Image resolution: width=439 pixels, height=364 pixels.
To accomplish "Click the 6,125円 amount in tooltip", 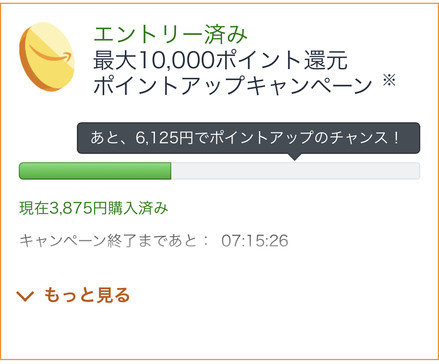I will [x=164, y=138].
